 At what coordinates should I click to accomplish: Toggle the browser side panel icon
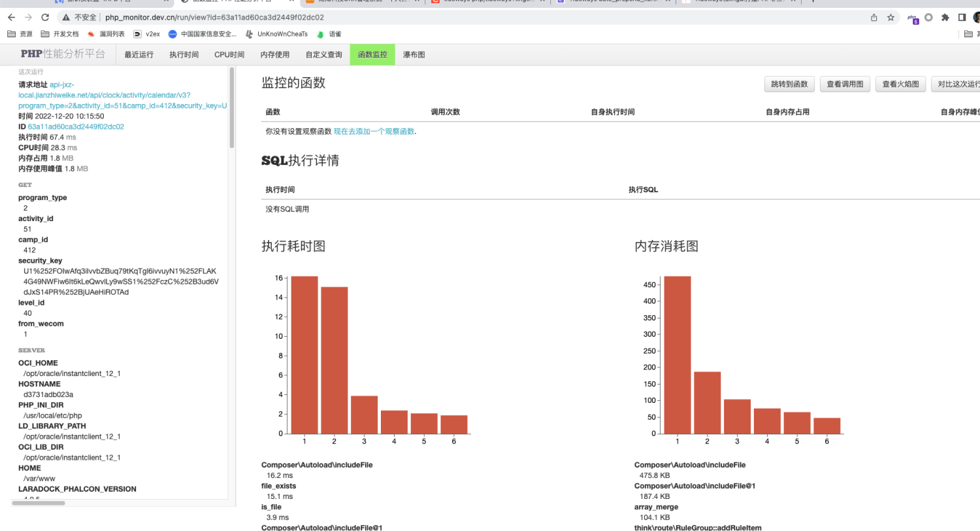962,18
